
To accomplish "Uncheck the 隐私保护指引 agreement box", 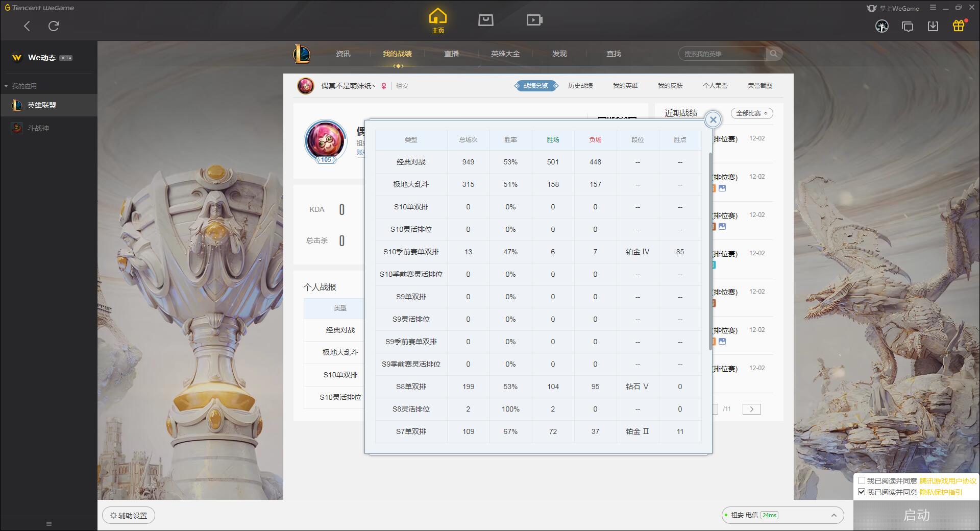I will coord(862,492).
